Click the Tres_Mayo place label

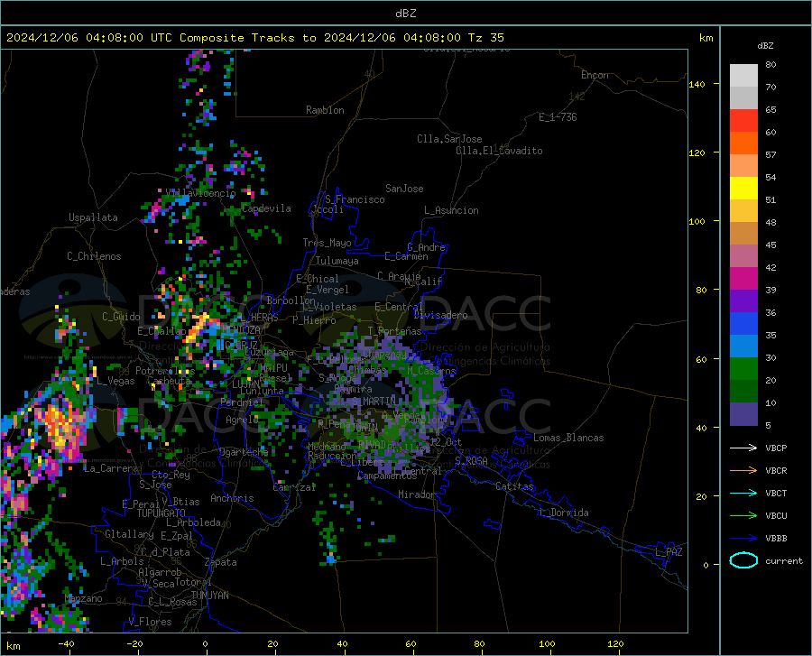coord(327,243)
